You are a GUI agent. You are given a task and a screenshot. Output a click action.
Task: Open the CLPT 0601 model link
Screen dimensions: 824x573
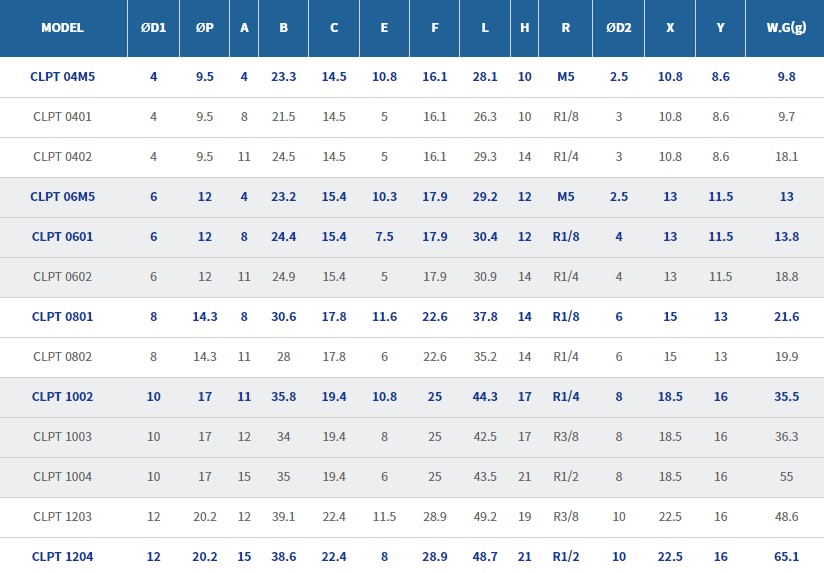(62, 237)
